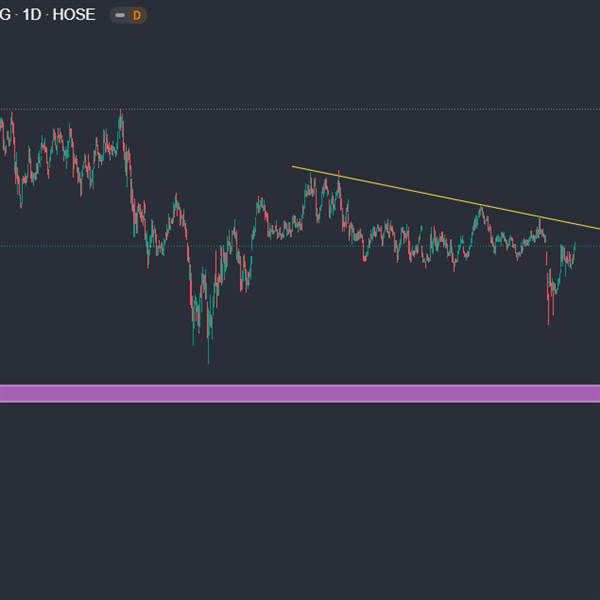Click the middle dotted horizontal price line
This screenshot has height=600, width=600.
300,246
